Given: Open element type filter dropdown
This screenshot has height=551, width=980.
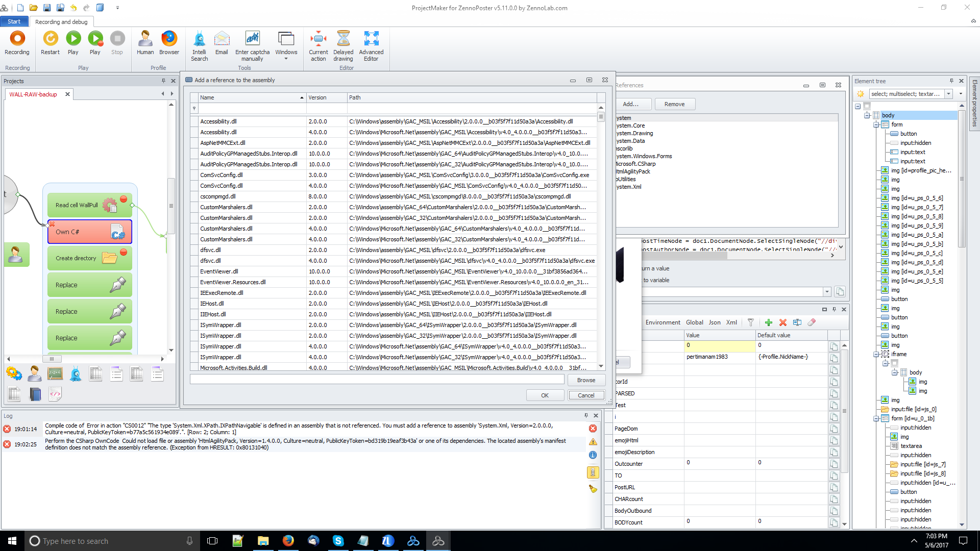Looking at the screenshot, I should [949, 94].
